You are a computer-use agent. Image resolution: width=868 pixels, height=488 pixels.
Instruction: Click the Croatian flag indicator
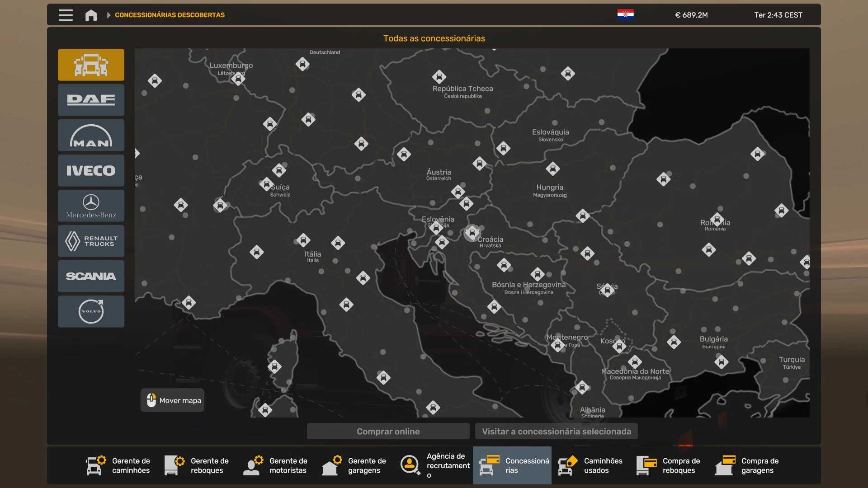625,14
